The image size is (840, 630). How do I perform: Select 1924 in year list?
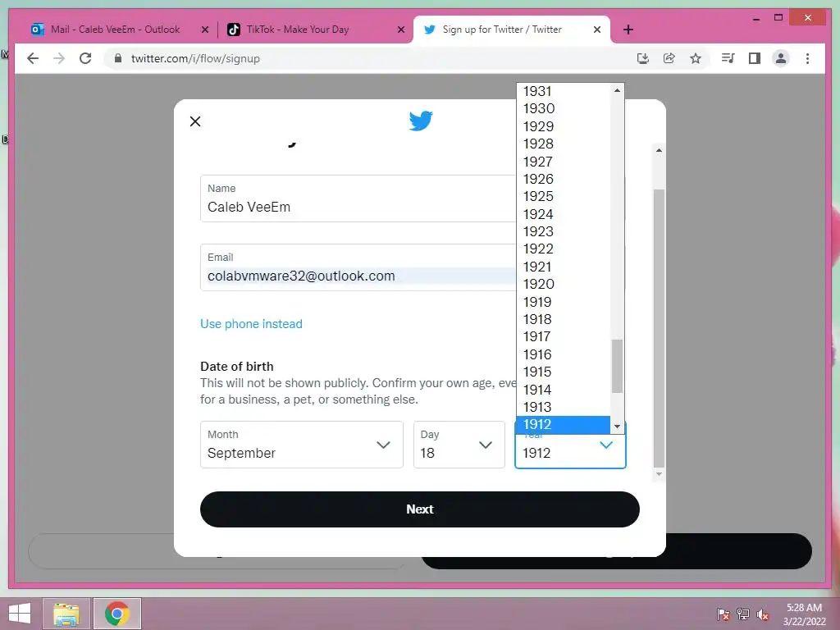pos(563,214)
